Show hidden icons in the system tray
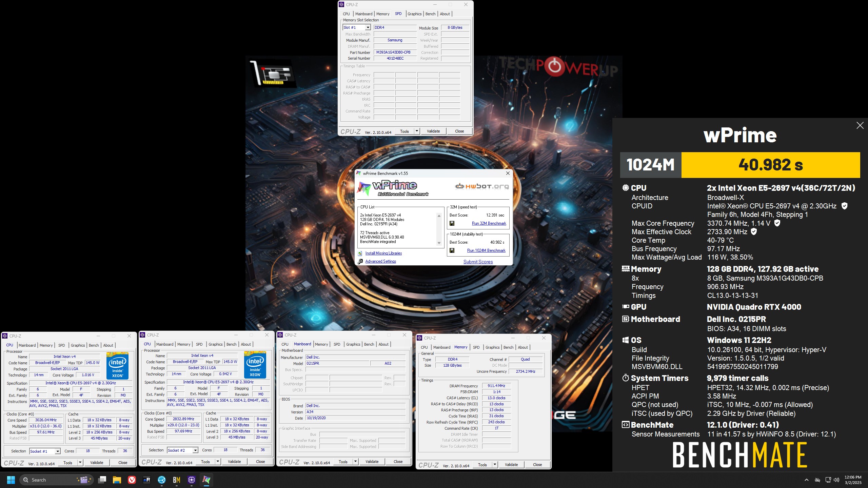The width and height of the screenshot is (868, 488). coord(807,480)
